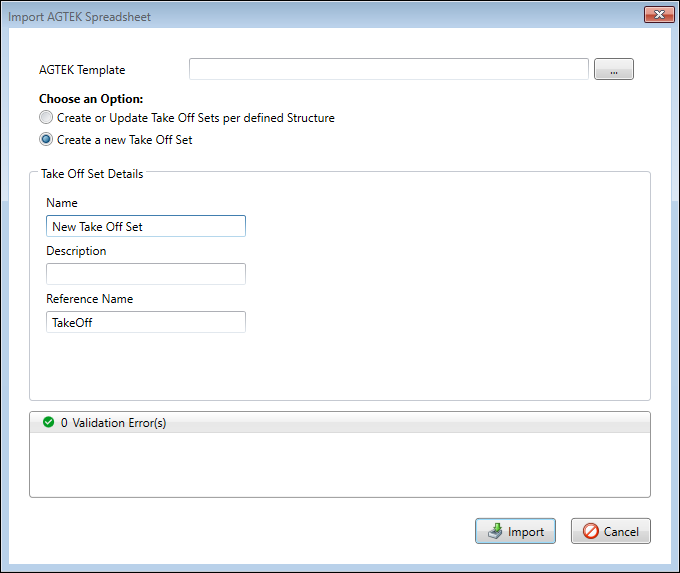680x573 pixels.
Task: Cancel the spreadsheet import
Action: pyautogui.click(x=610, y=532)
